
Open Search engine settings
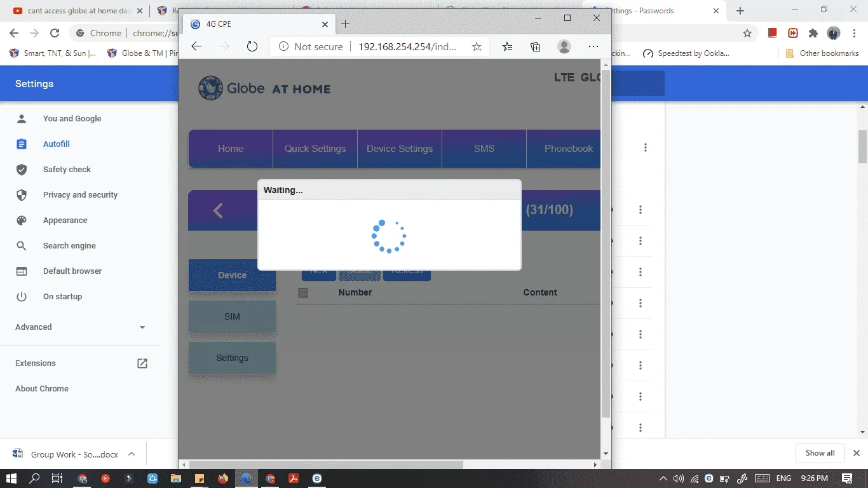click(x=69, y=246)
